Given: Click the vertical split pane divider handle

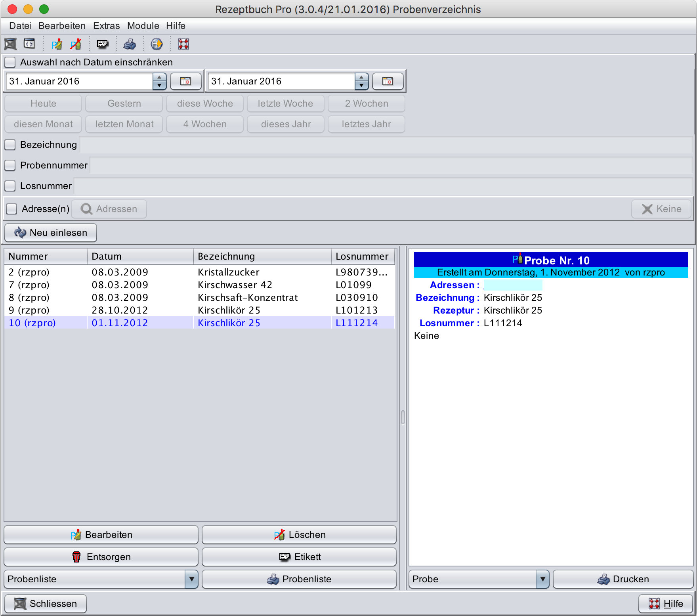Looking at the screenshot, I should click(x=403, y=417).
